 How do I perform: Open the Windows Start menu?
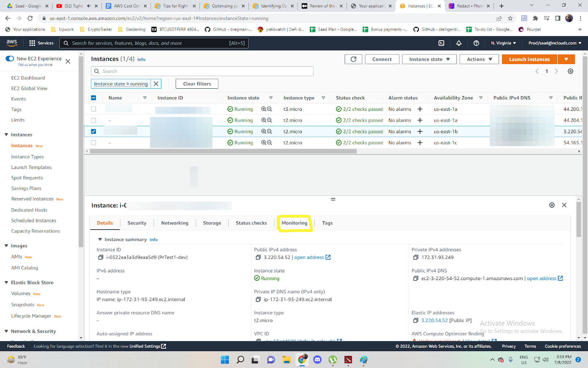click(x=225, y=360)
